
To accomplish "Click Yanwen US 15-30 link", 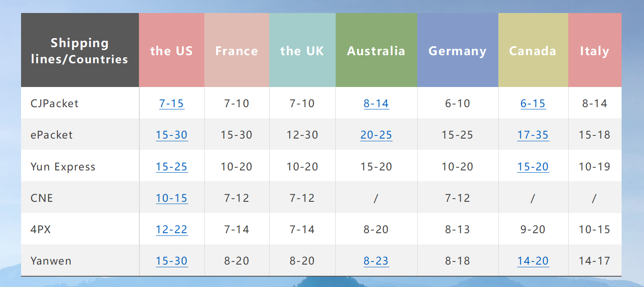I will click(172, 261).
